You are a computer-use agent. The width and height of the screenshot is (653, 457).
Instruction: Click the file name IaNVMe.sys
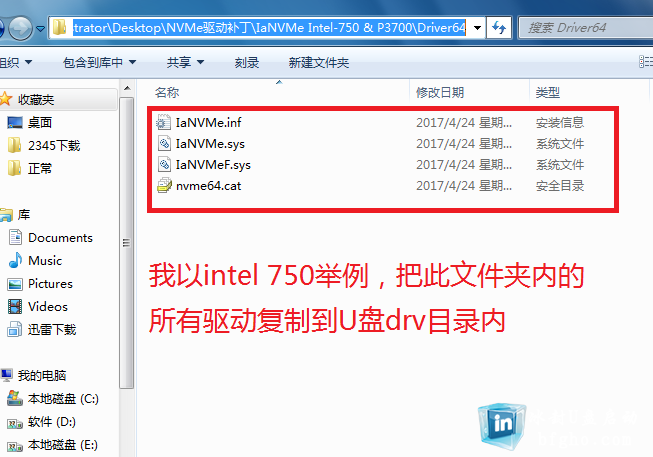210,144
